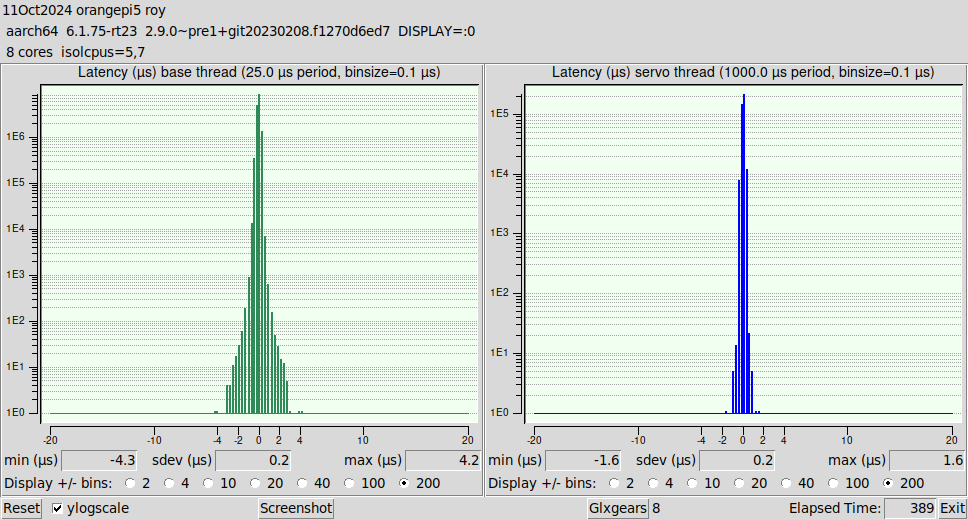Click base thread sdev value field
The height and width of the screenshot is (520, 968).
252,460
